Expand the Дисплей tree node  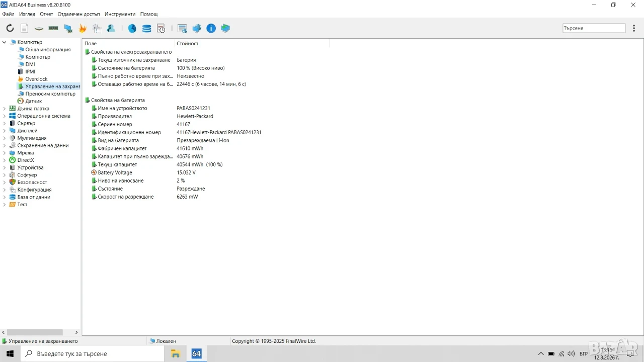(x=5, y=131)
